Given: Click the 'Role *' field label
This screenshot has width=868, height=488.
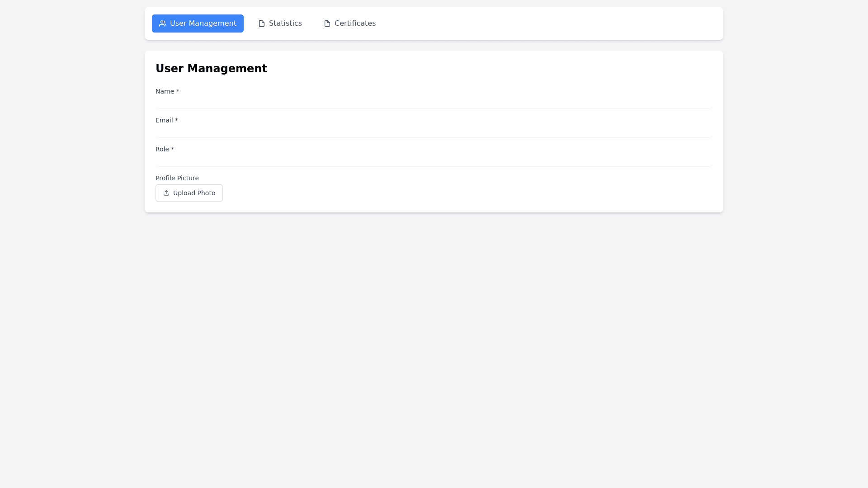Looking at the screenshot, I should click(x=165, y=149).
